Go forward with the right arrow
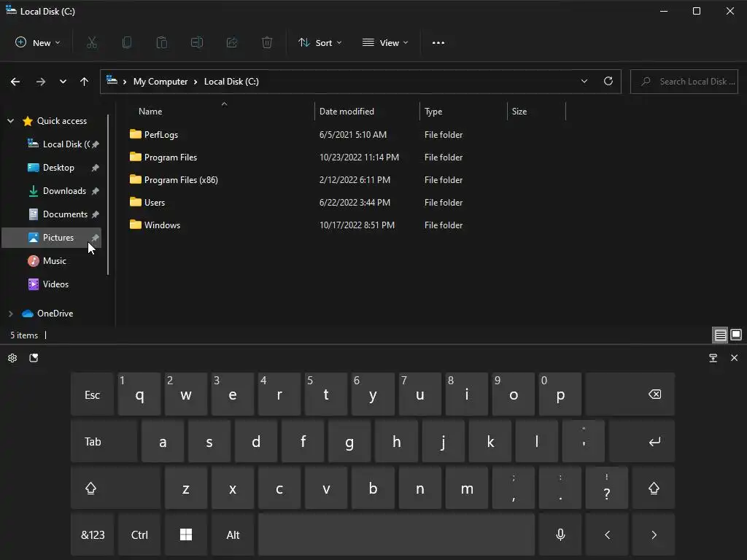Image resolution: width=747 pixels, height=560 pixels. point(41,82)
